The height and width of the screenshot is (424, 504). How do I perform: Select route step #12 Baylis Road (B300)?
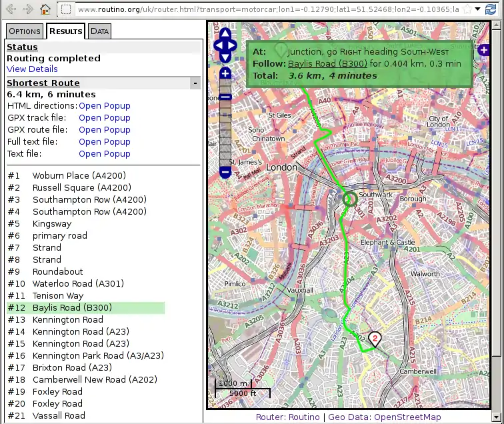click(72, 308)
